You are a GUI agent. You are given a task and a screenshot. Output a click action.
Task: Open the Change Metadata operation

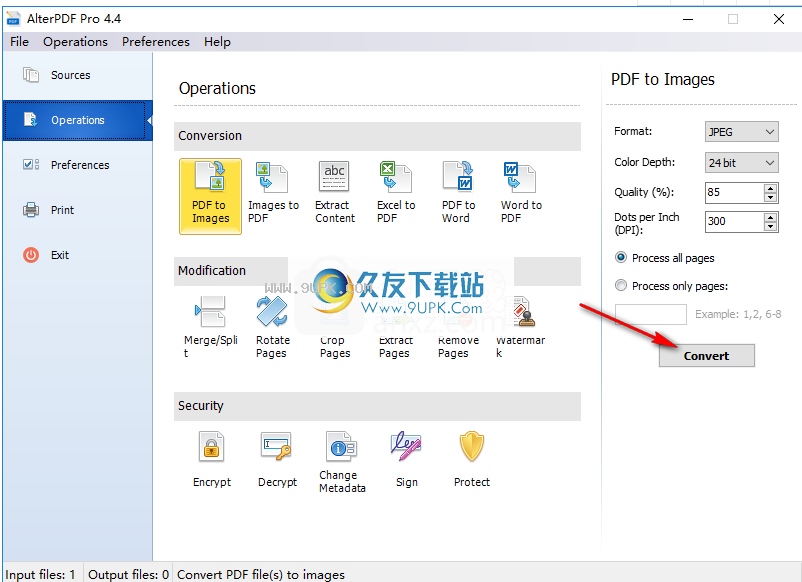342,462
